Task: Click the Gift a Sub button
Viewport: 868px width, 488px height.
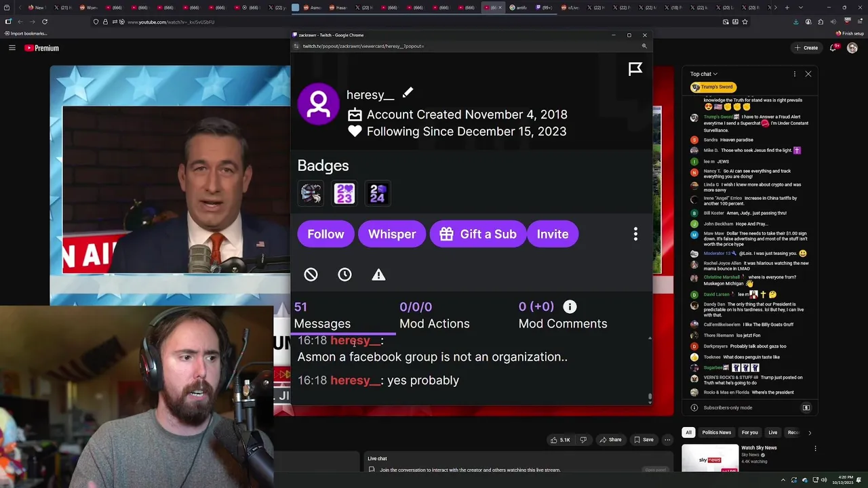Action: pos(477,234)
